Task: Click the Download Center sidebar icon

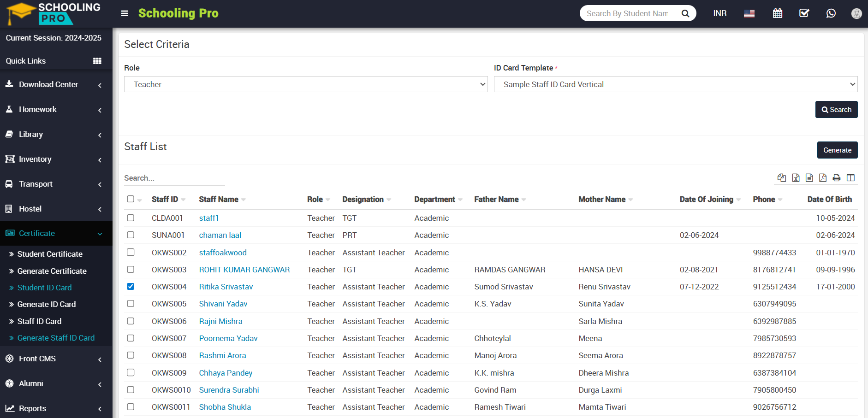Action: point(9,84)
